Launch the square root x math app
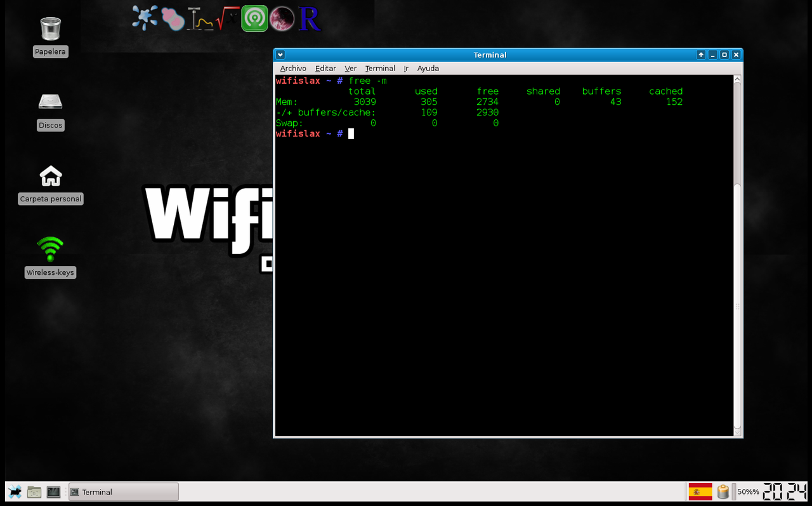812x506 pixels. tap(227, 18)
